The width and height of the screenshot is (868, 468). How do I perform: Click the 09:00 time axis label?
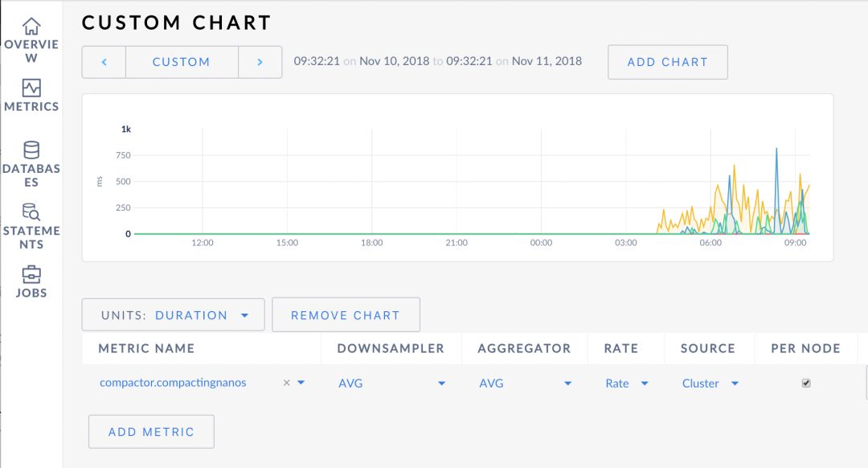click(x=795, y=243)
